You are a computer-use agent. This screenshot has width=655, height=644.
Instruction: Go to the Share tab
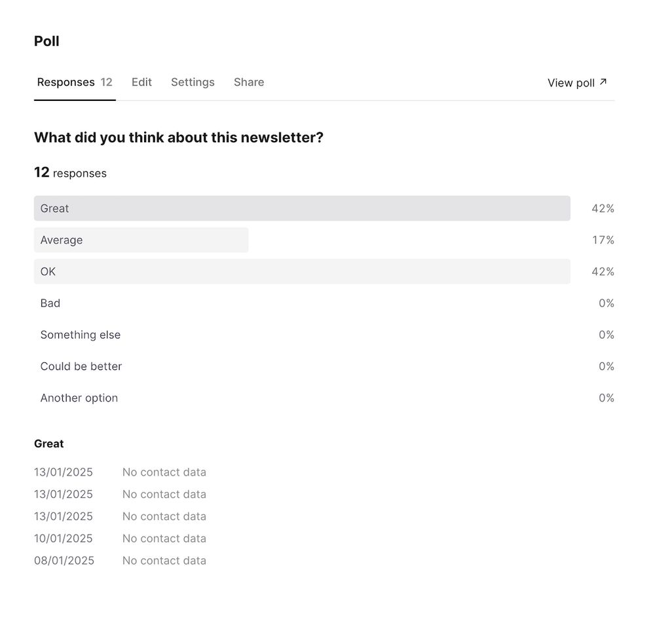pyautogui.click(x=249, y=83)
